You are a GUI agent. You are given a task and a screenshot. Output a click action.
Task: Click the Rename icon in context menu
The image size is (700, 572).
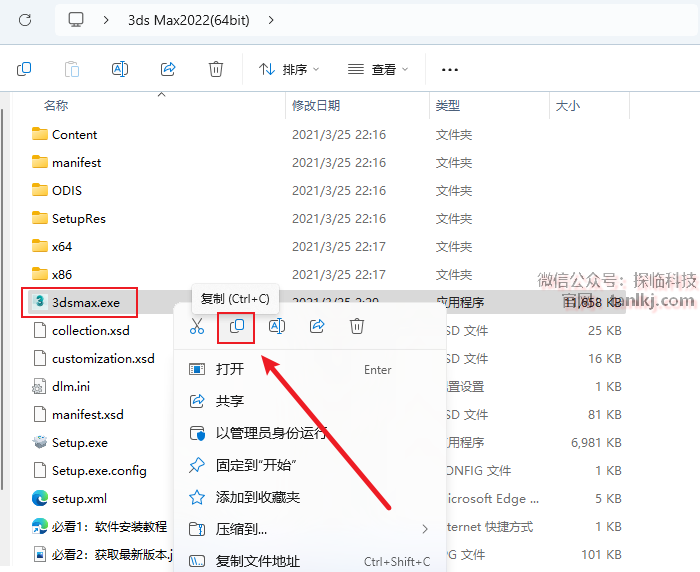(277, 326)
